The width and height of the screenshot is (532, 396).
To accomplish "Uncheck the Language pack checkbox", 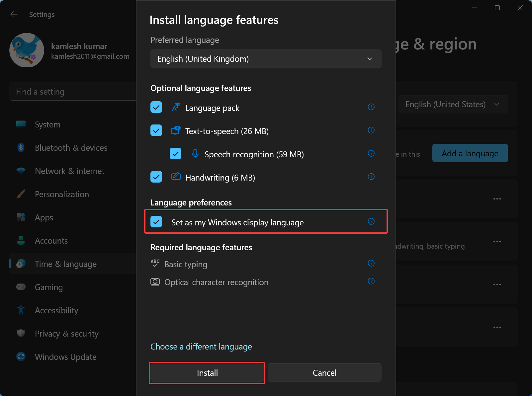I will (156, 107).
